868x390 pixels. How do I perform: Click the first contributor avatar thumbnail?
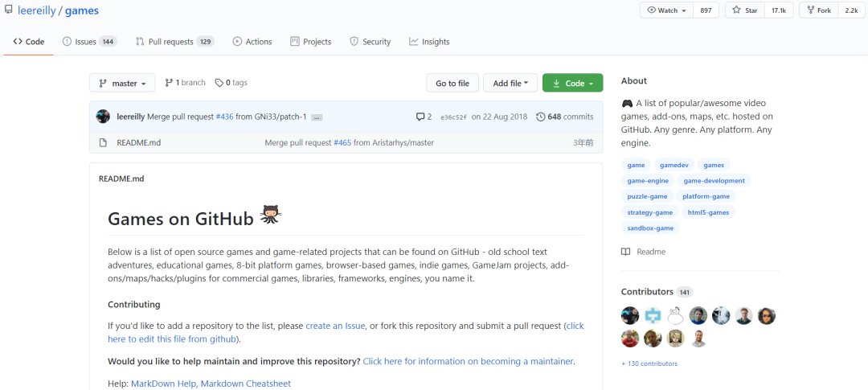630,316
